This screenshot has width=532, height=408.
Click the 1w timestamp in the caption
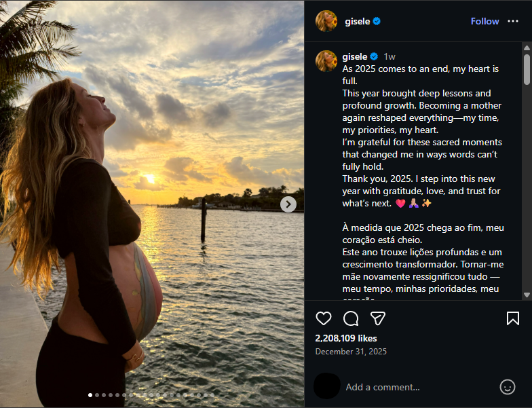[389, 56]
